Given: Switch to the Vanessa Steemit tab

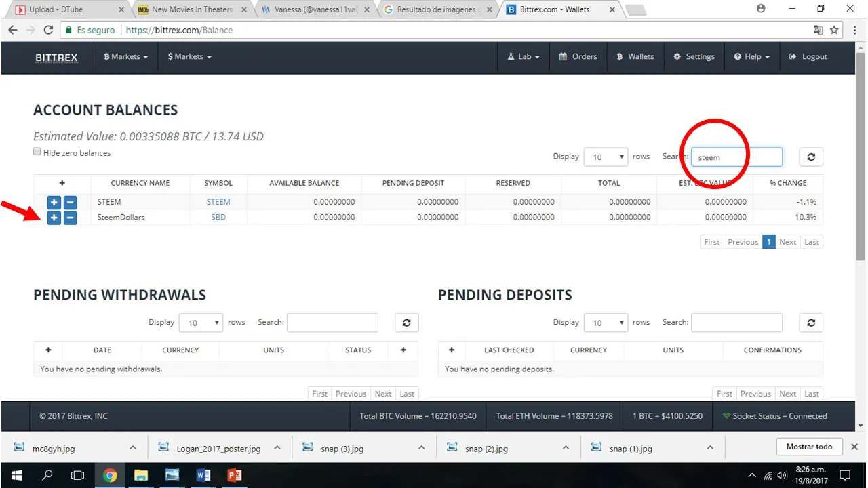Looking at the screenshot, I should click(314, 9).
